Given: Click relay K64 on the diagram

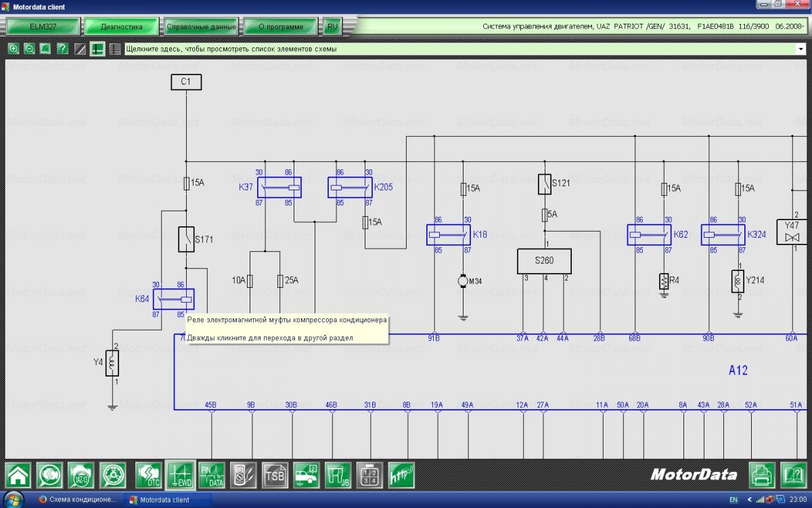Looking at the screenshot, I should (x=173, y=299).
